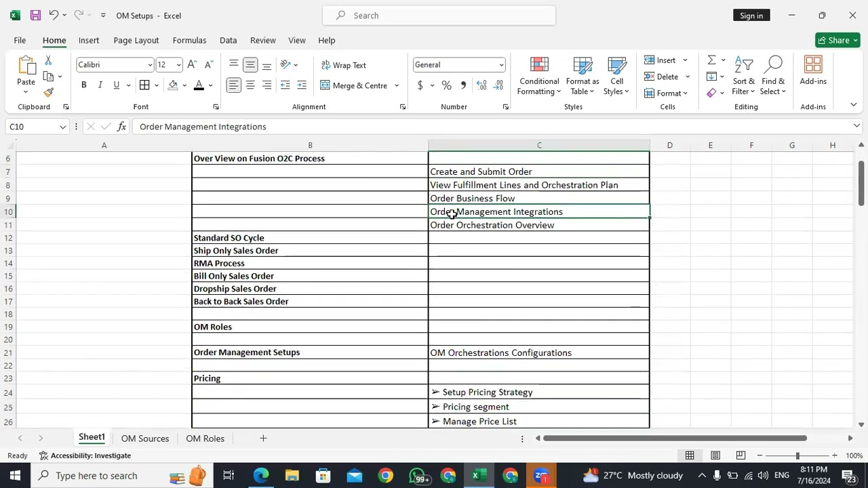Click the zoom slider handle
This screenshot has width=868, height=488.
797,455
